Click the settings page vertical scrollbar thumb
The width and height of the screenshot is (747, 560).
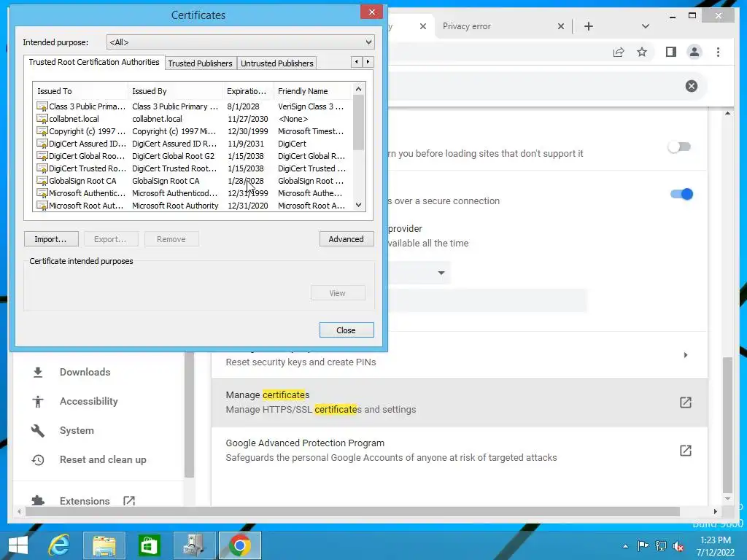[727, 425]
